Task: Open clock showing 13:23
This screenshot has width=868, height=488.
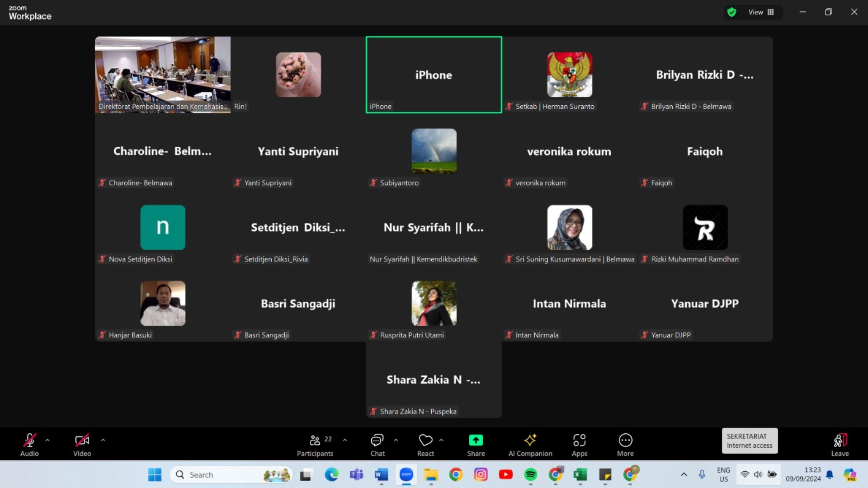Action: 803,474
